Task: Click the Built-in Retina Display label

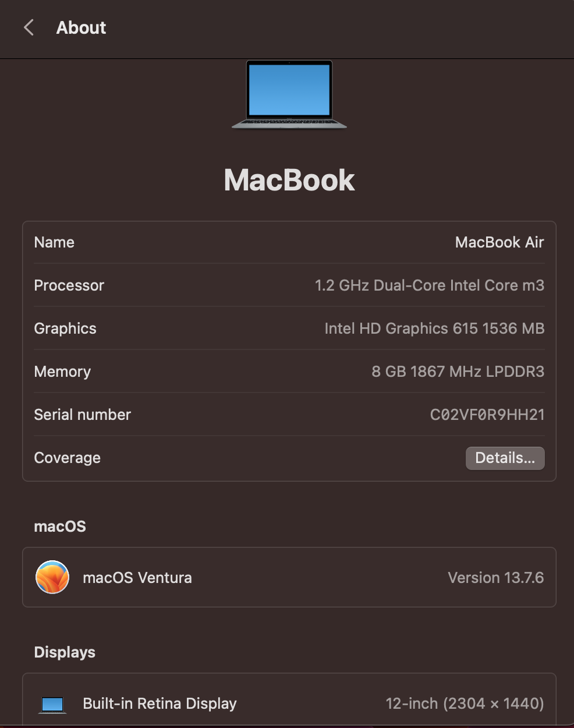Action: click(160, 704)
